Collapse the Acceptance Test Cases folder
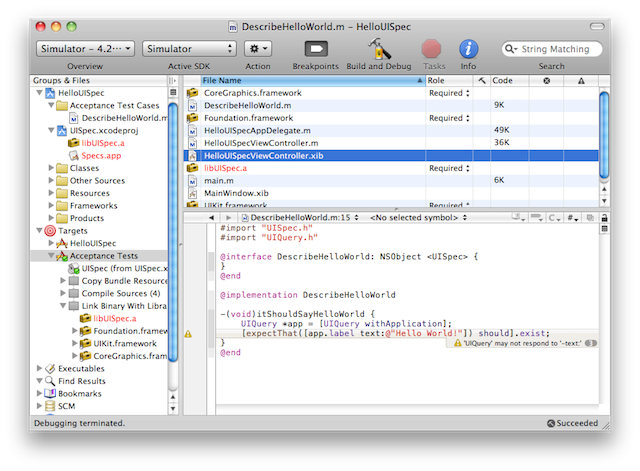The width and height of the screenshot is (640, 471). (x=51, y=105)
